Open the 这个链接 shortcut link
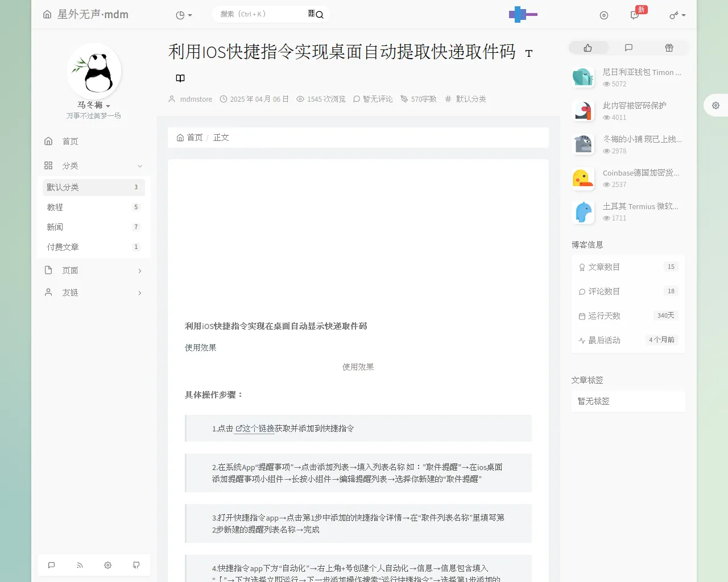The width and height of the screenshot is (728, 582). click(255, 429)
